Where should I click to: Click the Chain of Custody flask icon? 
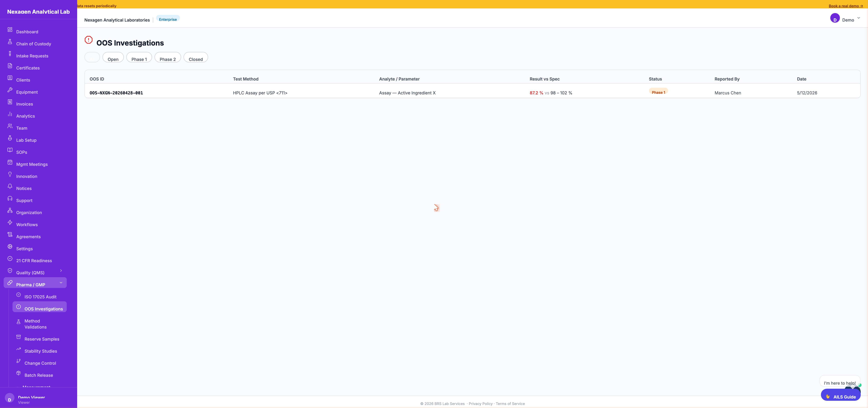coord(10,42)
